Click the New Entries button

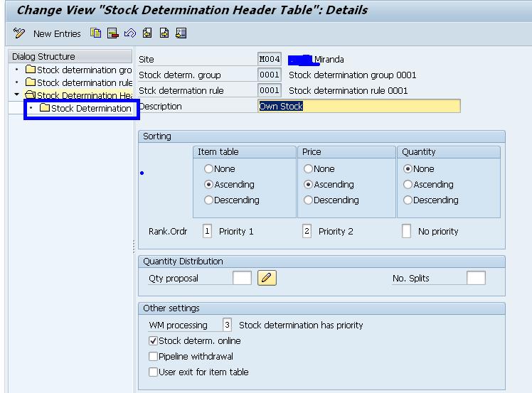coord(57,34)
